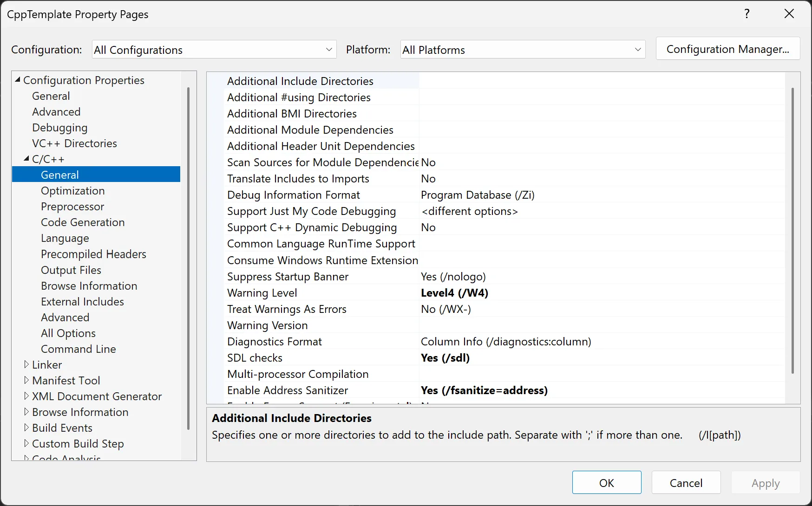This screenshot has height=506, width=812.
Task: Open the Code Generation page
Action: pos(83,222)
